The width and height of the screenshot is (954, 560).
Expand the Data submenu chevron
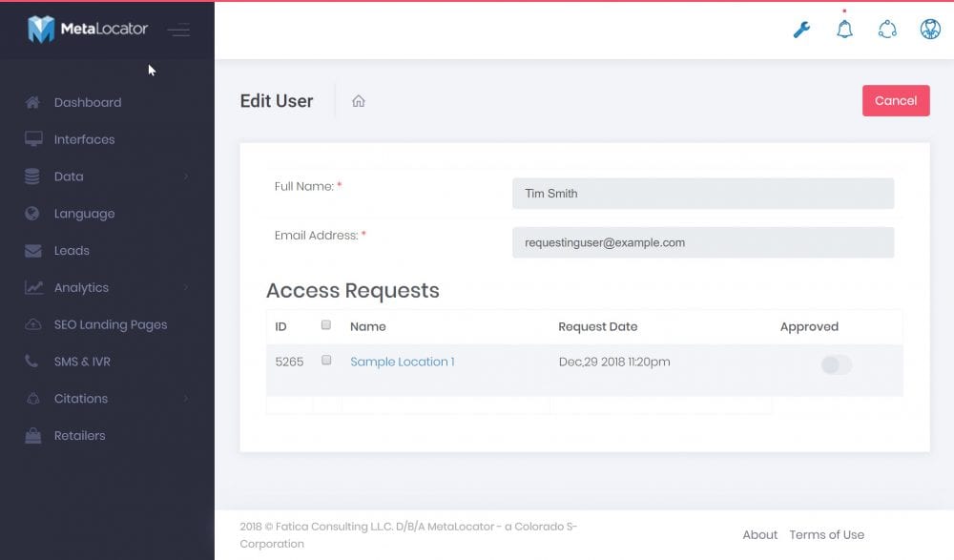(186, 176)
